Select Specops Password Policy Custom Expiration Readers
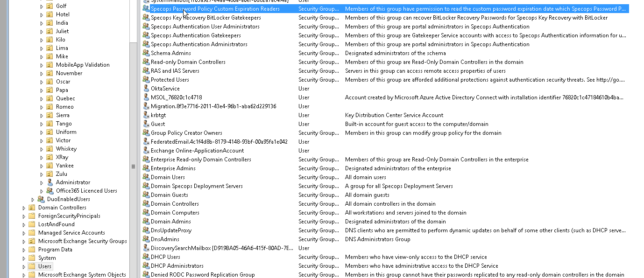644x278 pixels. [x=385, y=9]
